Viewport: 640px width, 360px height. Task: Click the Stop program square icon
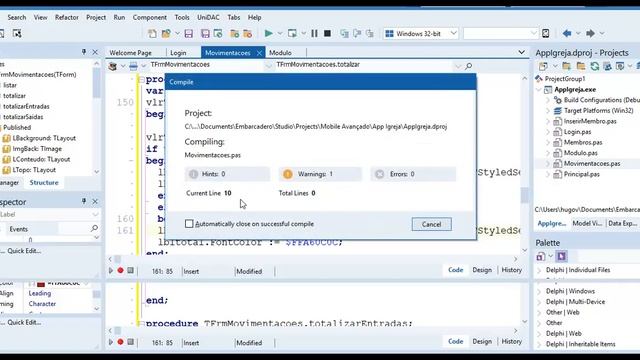pyautogui.click(x=327, y=33)
